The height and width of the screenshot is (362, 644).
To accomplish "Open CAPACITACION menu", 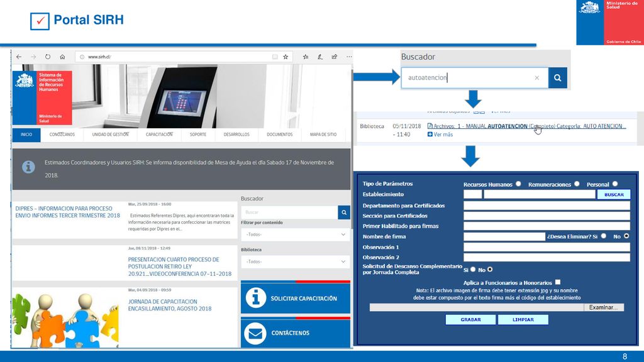I will (x=159, y=134).
